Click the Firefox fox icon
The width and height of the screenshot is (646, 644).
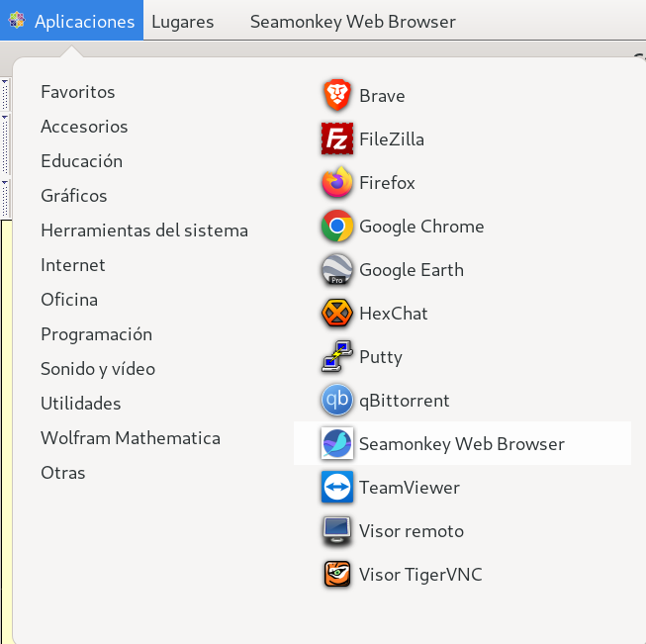(337, 183)
